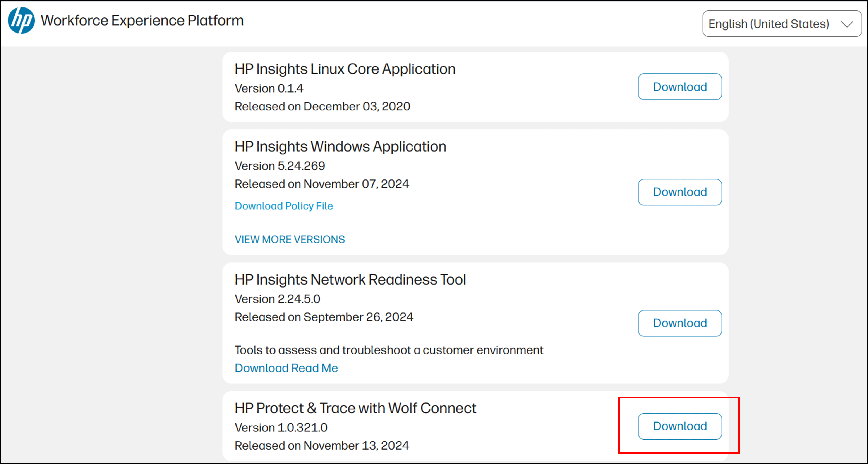This screenshot has height=464, width=868.
Task: Click the Version 2.24.5.0 text
Action: [277, 299]
